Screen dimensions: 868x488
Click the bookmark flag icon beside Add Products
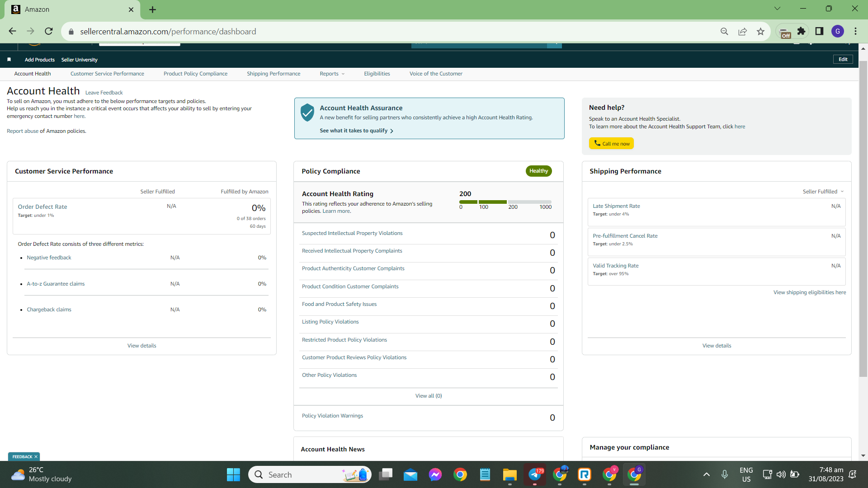tap(9, 60)
